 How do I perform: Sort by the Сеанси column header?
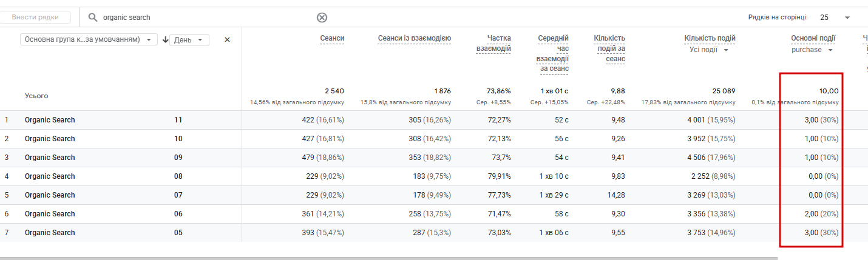click(332, 38)
